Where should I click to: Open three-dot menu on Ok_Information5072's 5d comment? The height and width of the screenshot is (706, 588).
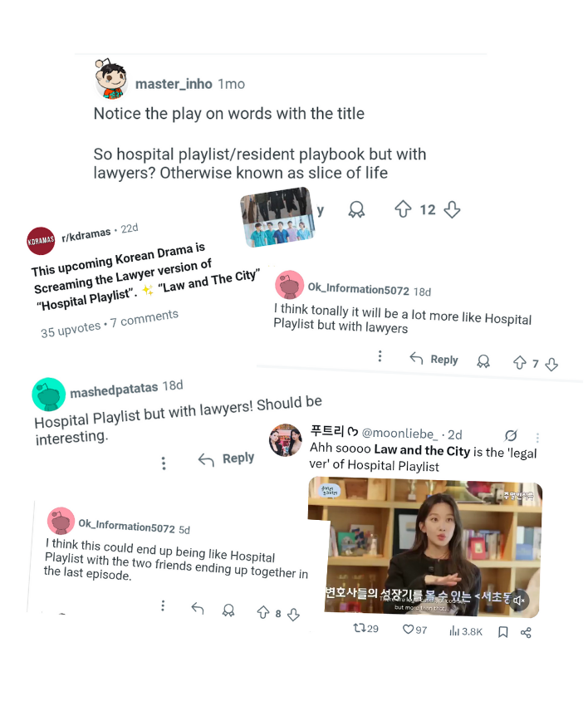163,605
